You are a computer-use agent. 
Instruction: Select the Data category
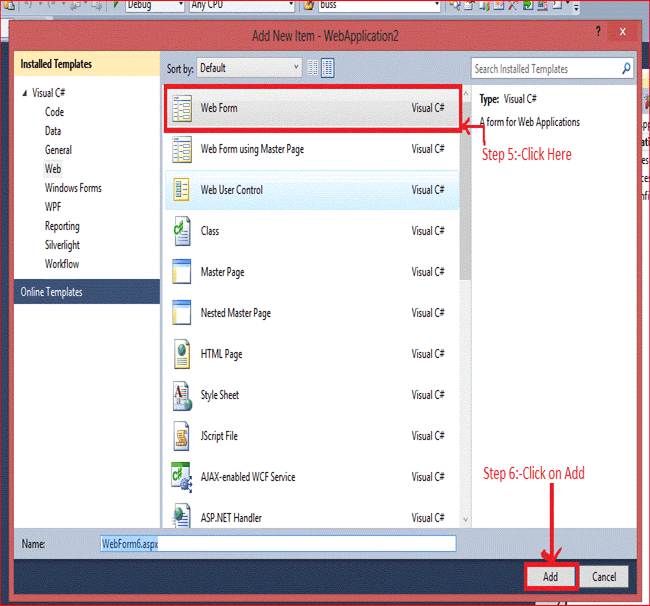point(53,131)
